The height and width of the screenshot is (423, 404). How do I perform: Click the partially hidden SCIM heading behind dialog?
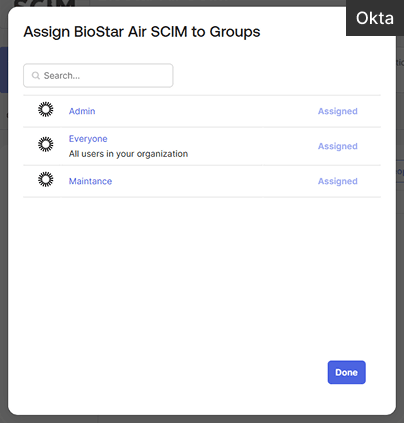44,3
